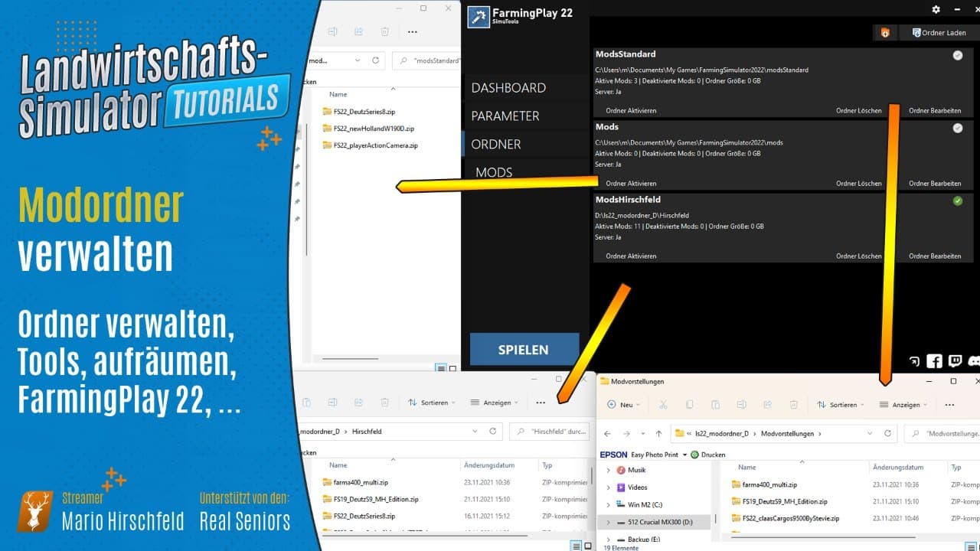Click the Modvorstellungen search input field

(942, 433)
